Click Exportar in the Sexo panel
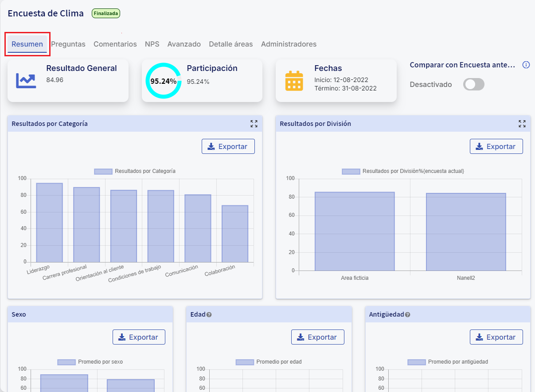 click(x=139, y=337)
